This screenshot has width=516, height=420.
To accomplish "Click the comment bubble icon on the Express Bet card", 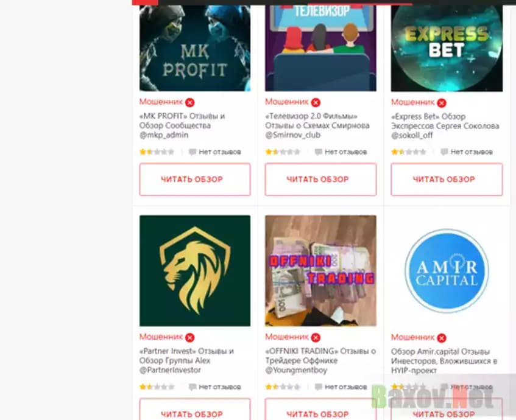I will (x=444, y=152).
